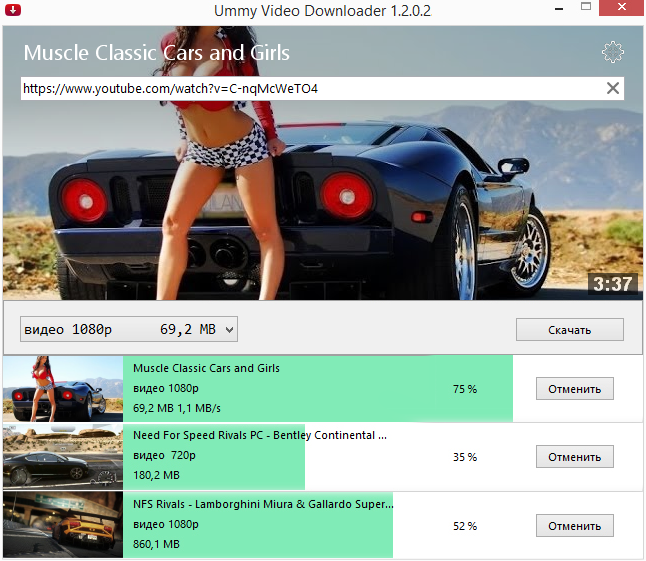Cancel the Need For Speed Rivals download
This screenshot has width=646, height=561.
pyautogui.click(x=575, y=457)
